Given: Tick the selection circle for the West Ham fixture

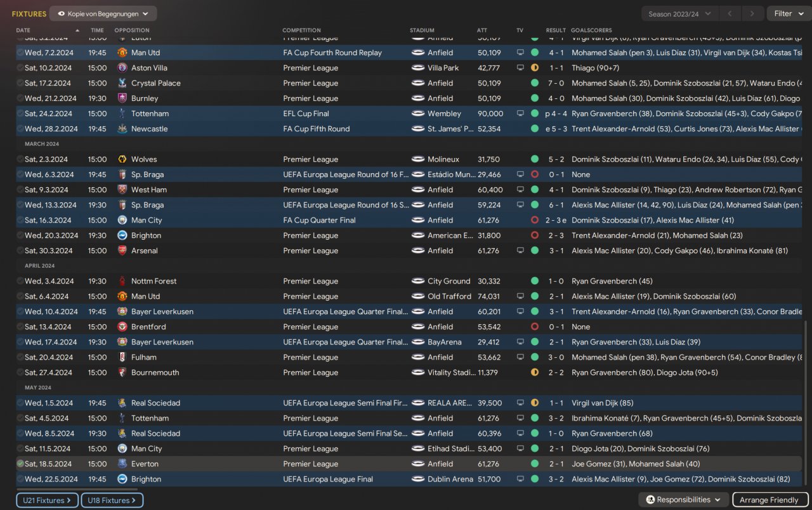Looking at the screenshot, I should [20, 190].
